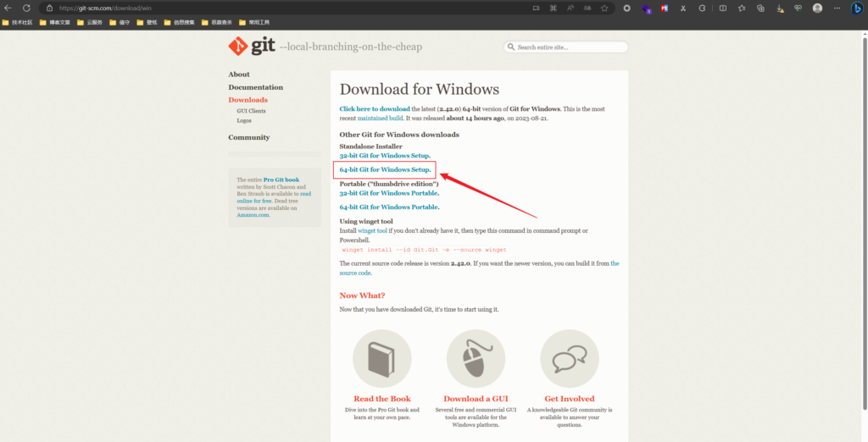Open browser essentials heart icon
Screen dimensions: 868x442
pos(798,8)
